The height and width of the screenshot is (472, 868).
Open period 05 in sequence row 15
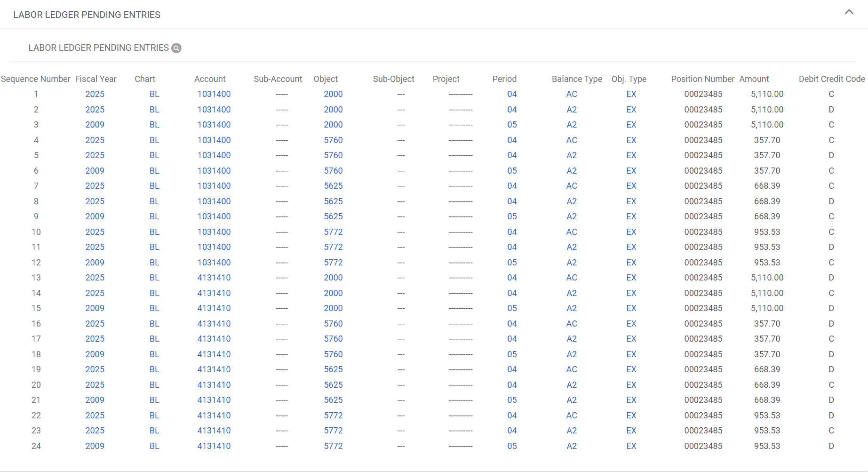[x=512, y=308]
